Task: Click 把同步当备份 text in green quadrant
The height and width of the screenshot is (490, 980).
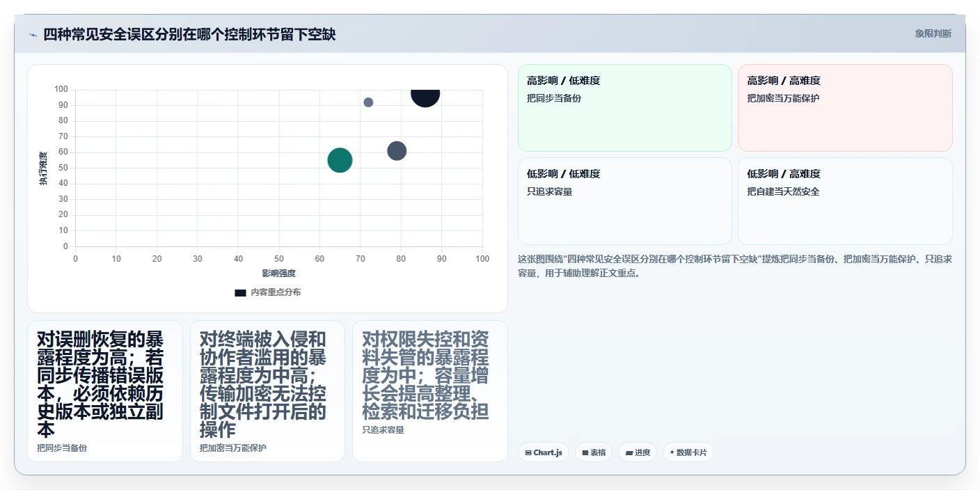Action: [554, 98]
